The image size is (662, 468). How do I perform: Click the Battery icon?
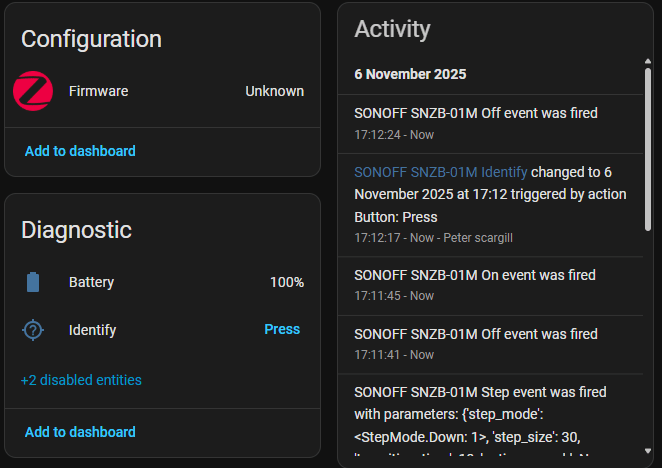(33, 282)
